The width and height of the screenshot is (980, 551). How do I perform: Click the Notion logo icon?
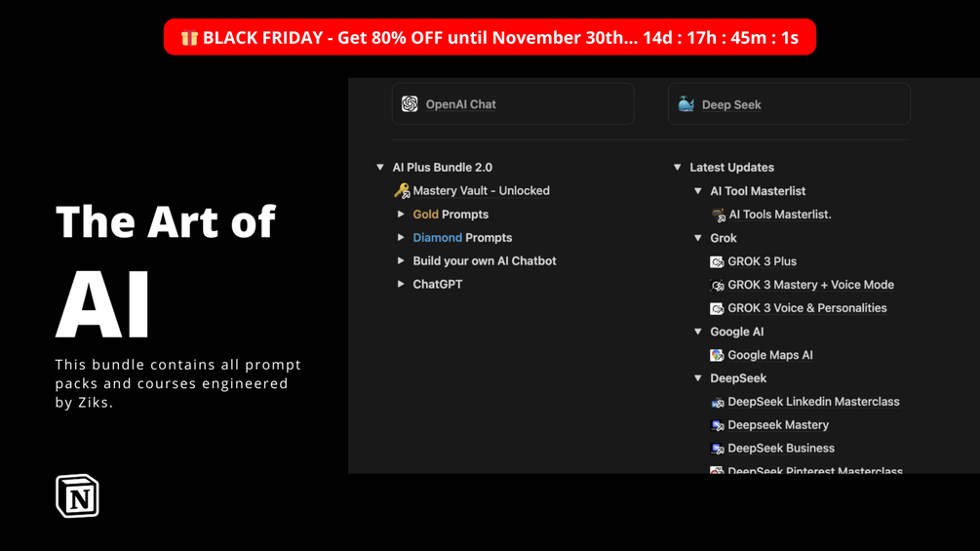[x=77, y=495]
